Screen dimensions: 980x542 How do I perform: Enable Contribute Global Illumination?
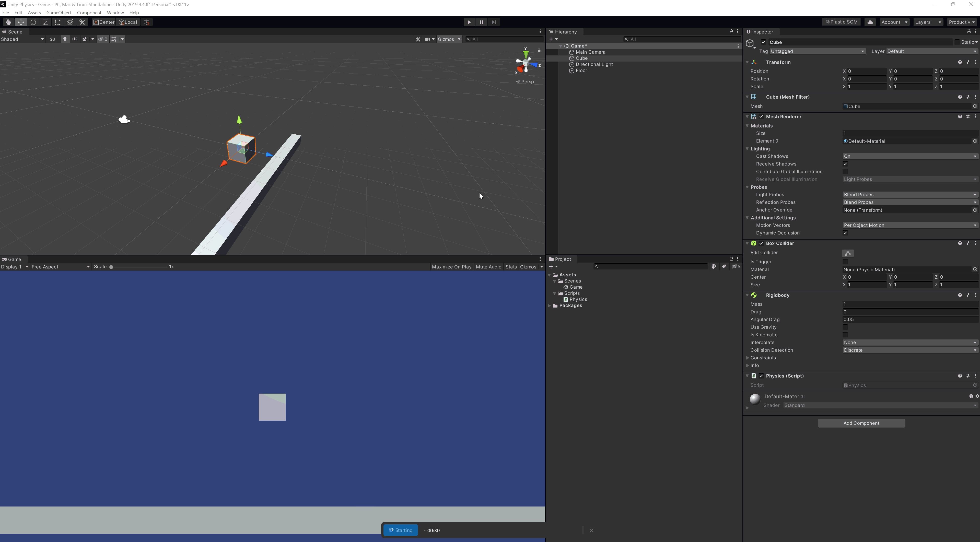coord(845,172)
